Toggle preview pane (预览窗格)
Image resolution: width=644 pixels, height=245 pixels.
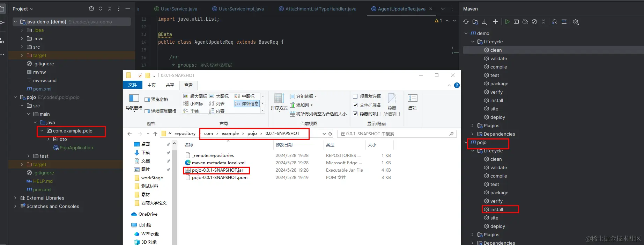[x=156, y=99]
